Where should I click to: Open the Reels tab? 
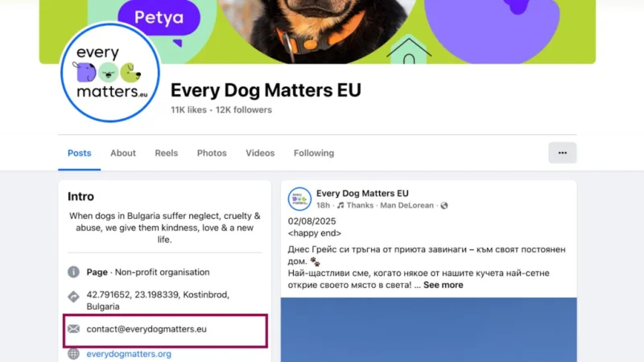167,153
